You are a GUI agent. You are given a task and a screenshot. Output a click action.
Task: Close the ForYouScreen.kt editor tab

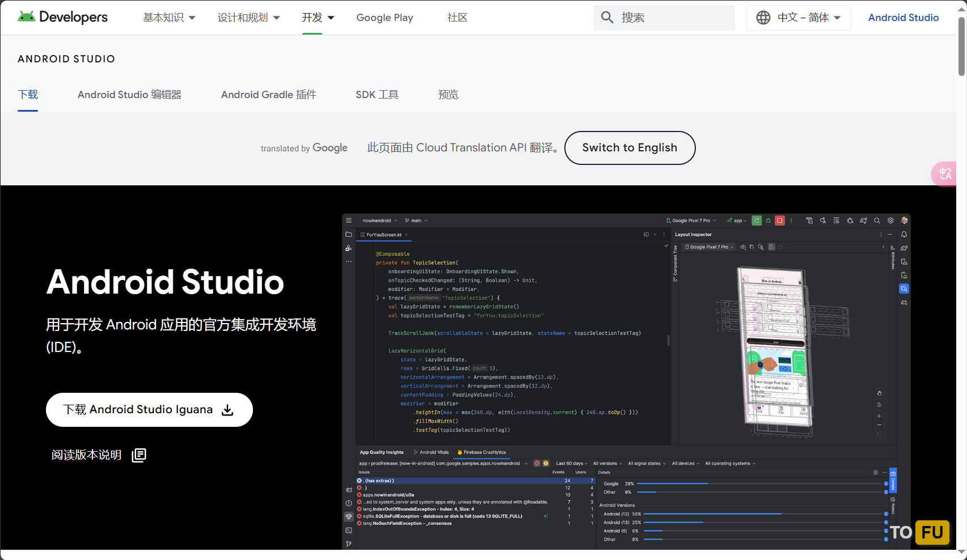click(x=407, y=235)
